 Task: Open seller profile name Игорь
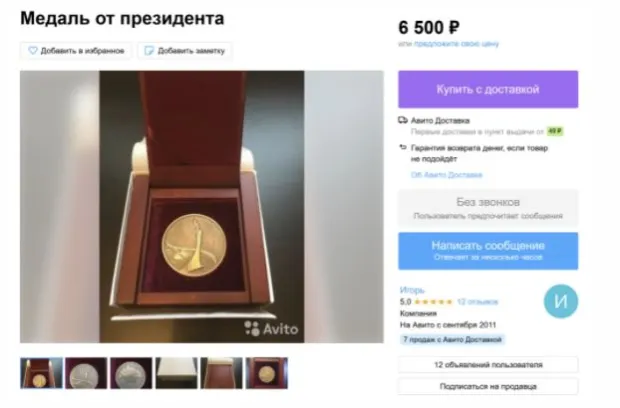tap(412, 290)
